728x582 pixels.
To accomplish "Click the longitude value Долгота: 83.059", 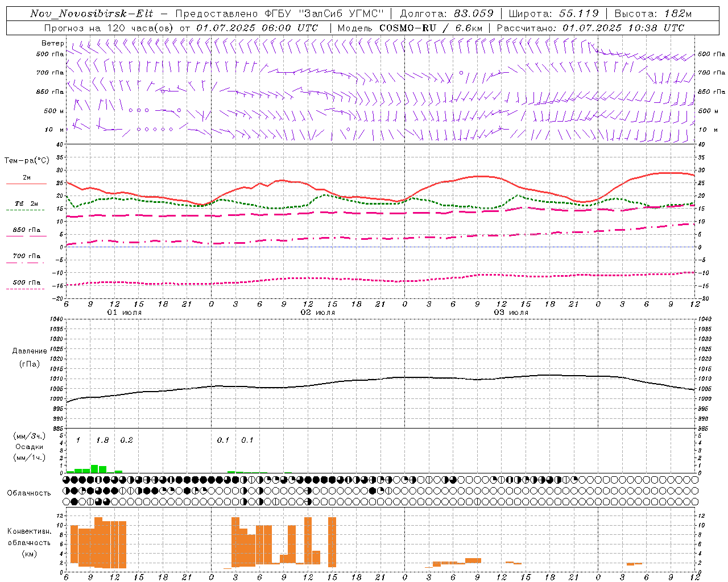I will (447, 14).
